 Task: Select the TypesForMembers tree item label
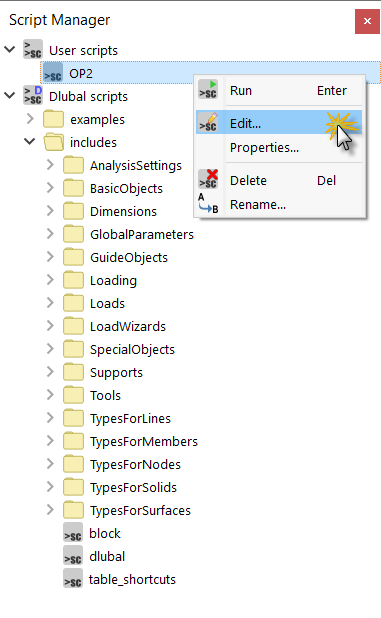[144, 441]
